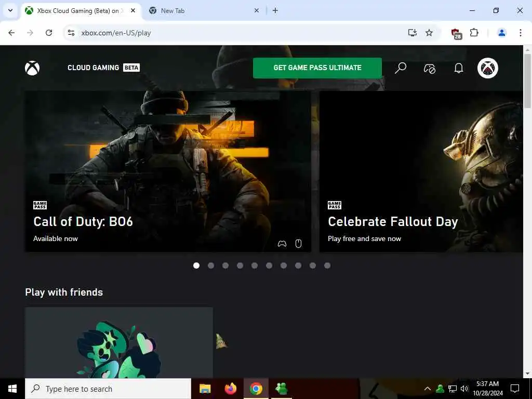Viewport: 532px width, 399px height.
Task: Open the search magnifier icon
Action: click(401, 68)
